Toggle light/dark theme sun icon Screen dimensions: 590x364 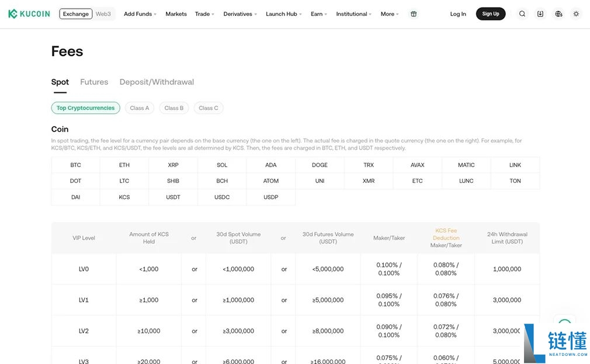point(577,14)
